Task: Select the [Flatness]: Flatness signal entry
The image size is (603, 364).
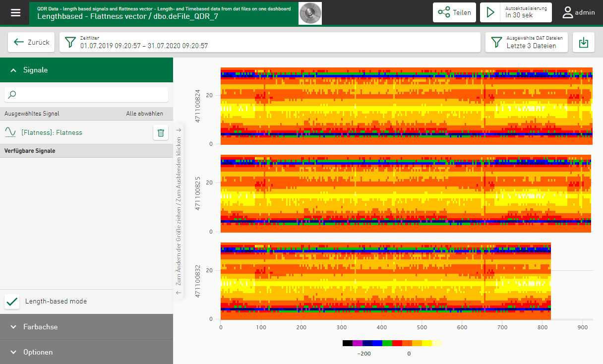Action: click(52, 132)
